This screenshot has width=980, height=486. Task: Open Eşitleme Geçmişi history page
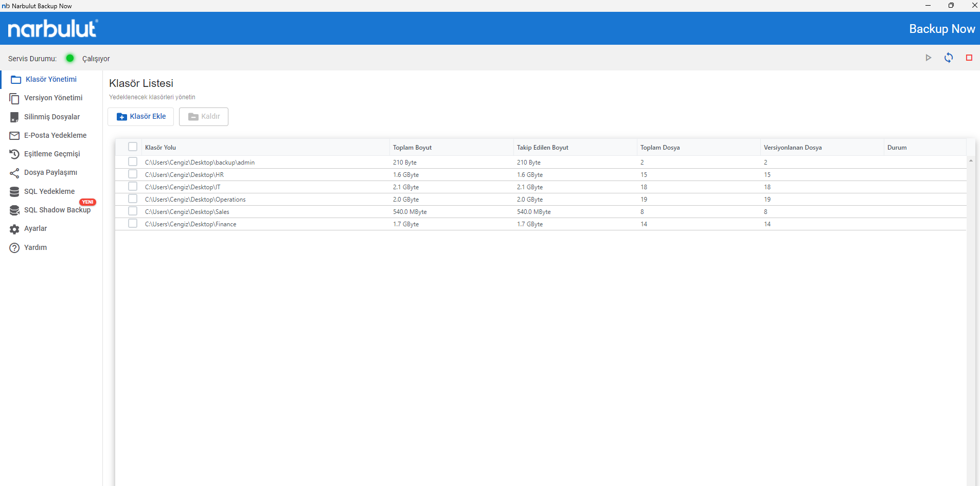tap(51, 154)
